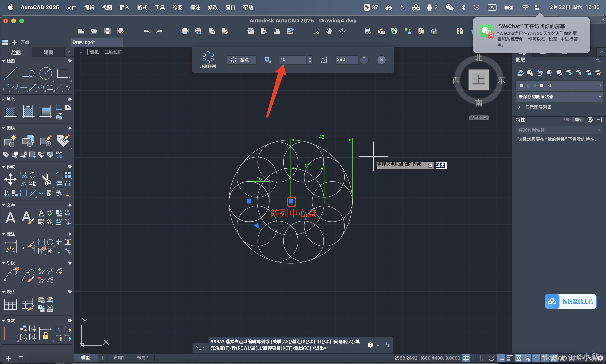The width and height of the screenshot is (606, 364).
Task: Click the Pan hand tool in toolbar
Action: click(x=329, y=31)
